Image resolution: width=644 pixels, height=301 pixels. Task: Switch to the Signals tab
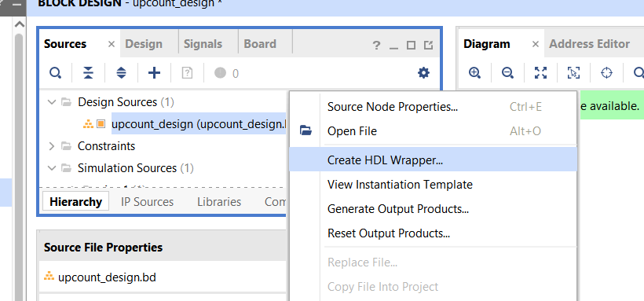[x=203, y=44]
